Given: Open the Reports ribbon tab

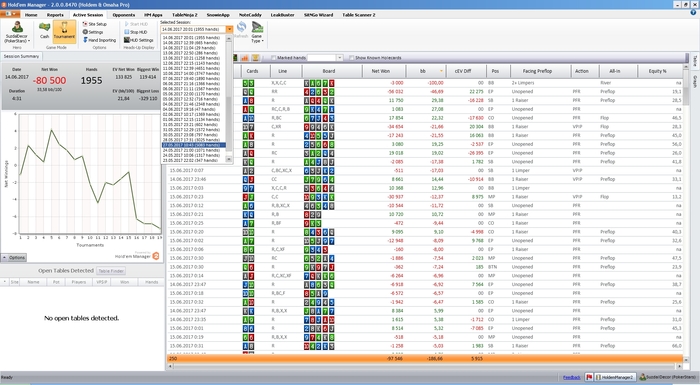Looking at the screenshot, I should [x=55, y=15].
